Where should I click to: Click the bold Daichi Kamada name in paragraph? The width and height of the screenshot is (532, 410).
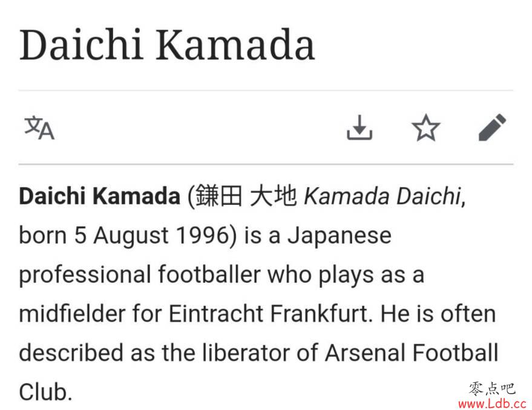99,196
